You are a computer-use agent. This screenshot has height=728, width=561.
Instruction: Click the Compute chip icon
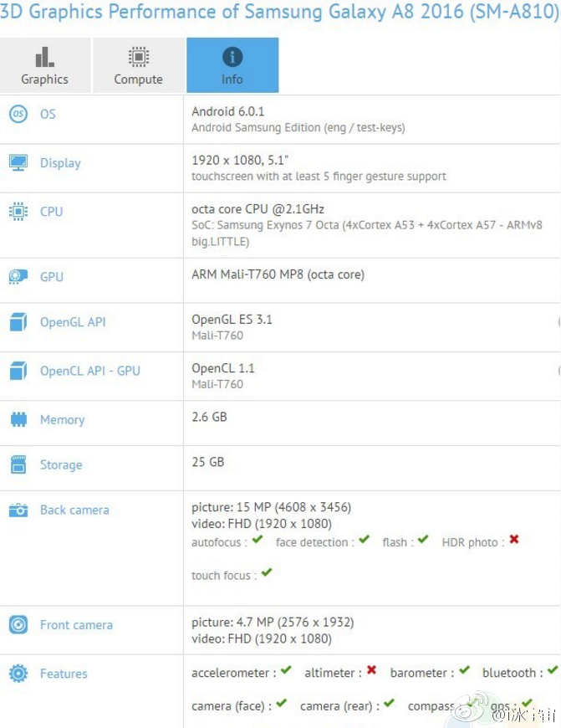click(x=138, y=57)
